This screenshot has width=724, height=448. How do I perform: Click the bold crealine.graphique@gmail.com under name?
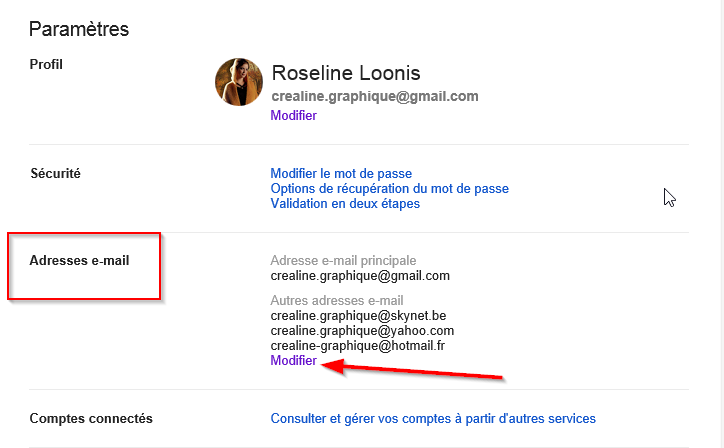tap(375, 96)
